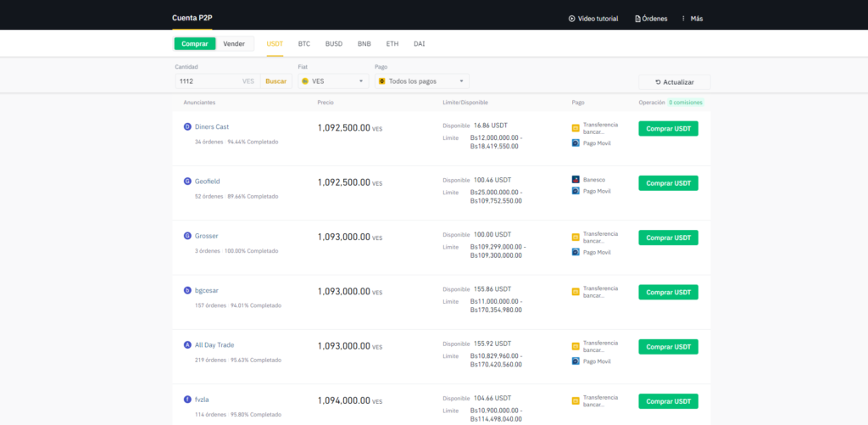Click the Precio column header
Viewport: 868px width, 425px height.
coord(325,103)
